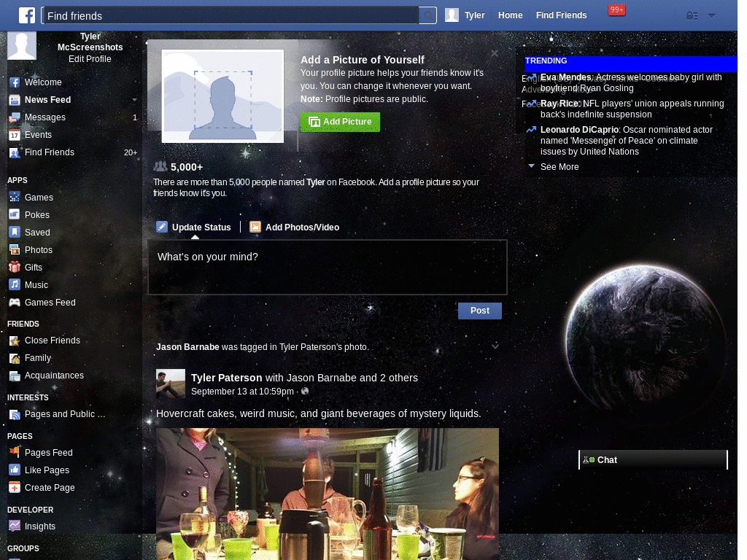The height and width of the screenshot is (560, 747).
Task: Click the Photos app icon
Action: tap(15, 250)
